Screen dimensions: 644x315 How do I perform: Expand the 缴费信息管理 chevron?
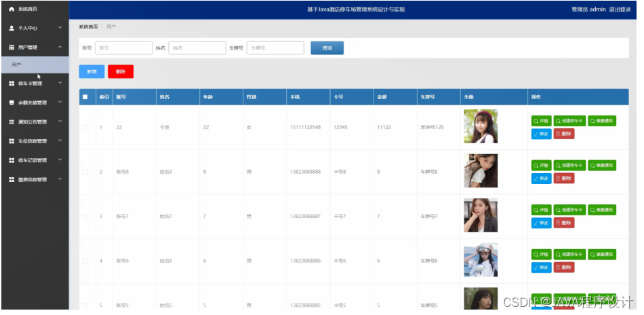[x=60, y=179]
